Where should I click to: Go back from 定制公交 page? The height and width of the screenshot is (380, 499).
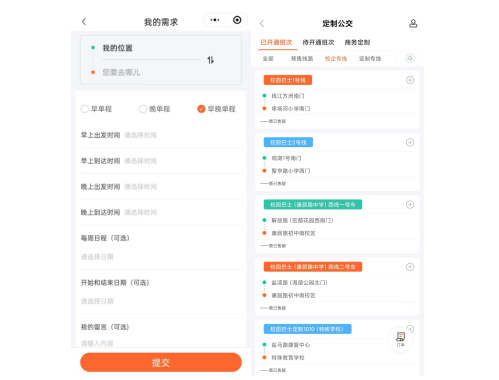(x=262, y=23)
